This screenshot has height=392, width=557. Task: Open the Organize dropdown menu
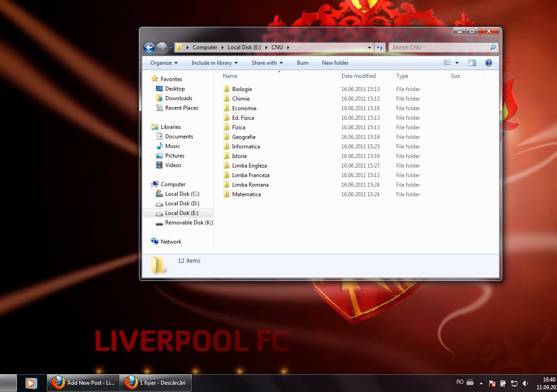[x=164, y=63]
